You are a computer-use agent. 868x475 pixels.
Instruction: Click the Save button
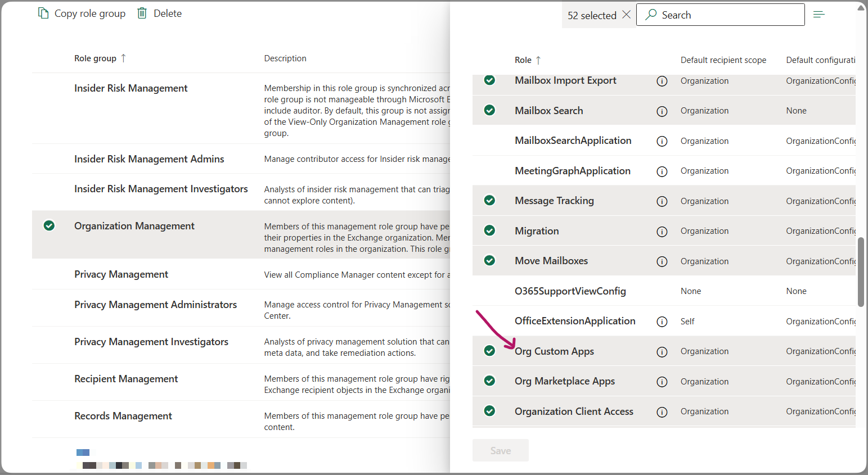[501, 450]
